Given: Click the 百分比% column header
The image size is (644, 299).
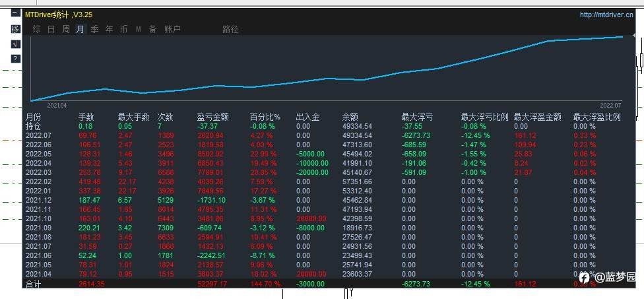Looking at the screenshot, I should (x=265, y=117).
